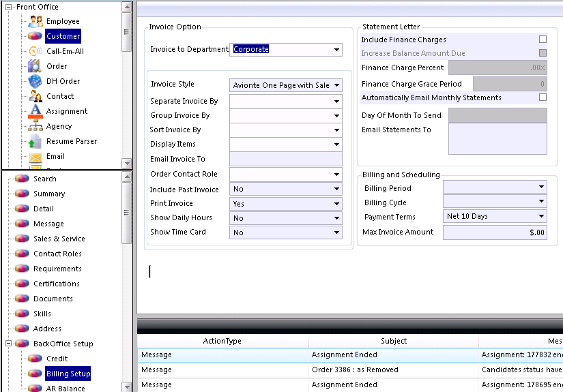Click the Summary item icon
Screen dimensions: 563x392
(x=22, y=194)
